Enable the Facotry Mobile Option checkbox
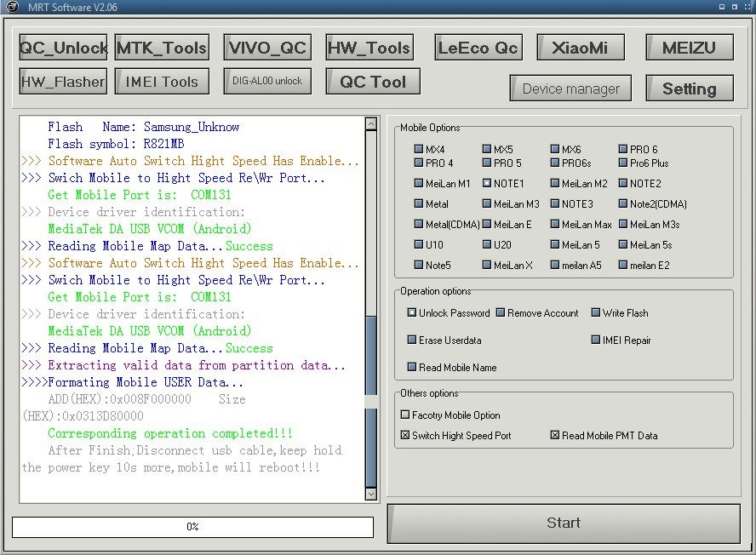This screenshot has width=756, height=555. coord(405,415)
